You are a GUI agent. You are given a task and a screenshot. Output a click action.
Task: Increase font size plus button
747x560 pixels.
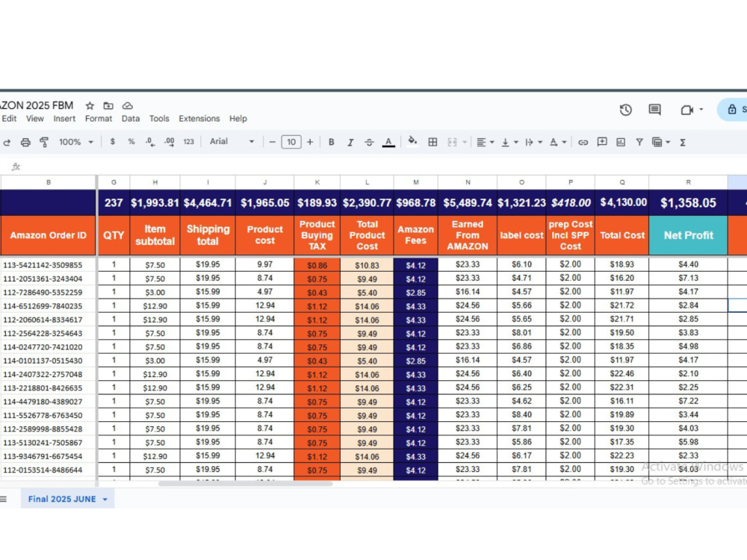tap(310, 142)
